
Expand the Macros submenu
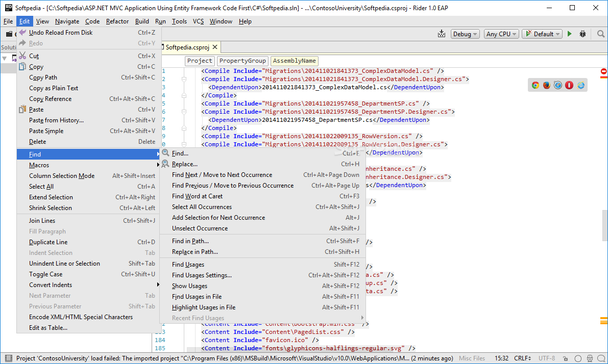[88, 165]
